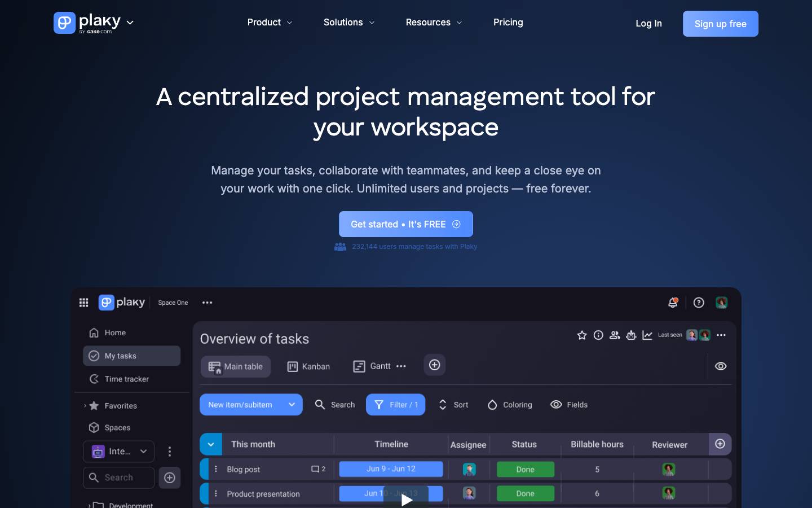Star the Overview of tasks board
812x508 pixels.
582,335
